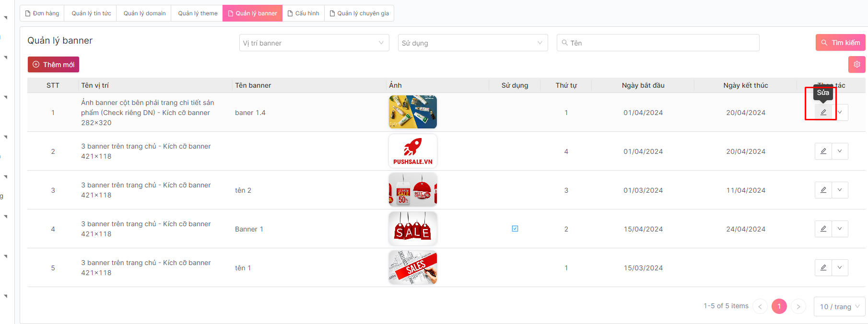Switch to the Quản lý chuyên gia tab
The width and height of the screenshot is (868, 324).
359,13
